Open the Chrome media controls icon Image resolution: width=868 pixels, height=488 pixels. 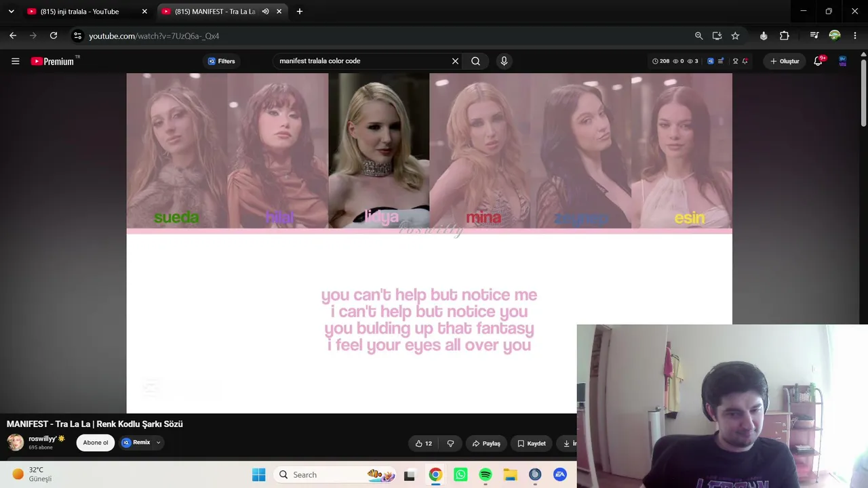[x=814, y=36]
